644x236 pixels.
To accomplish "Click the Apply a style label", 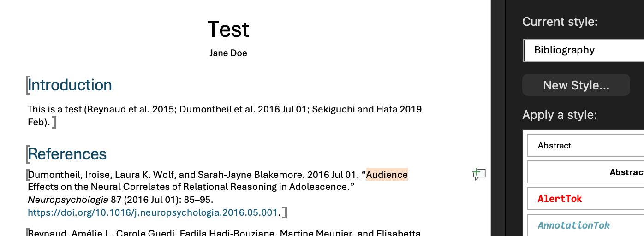I will [x=559, y=115].
